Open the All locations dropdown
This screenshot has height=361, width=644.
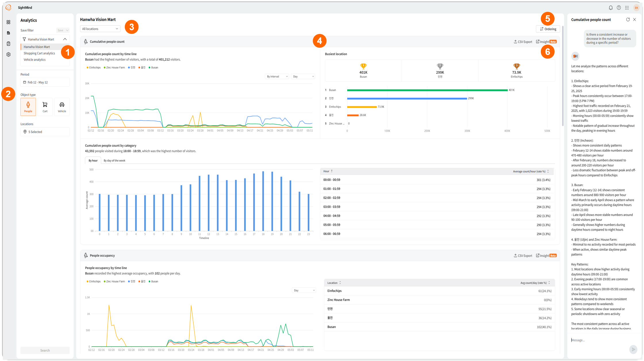click(x=100, y=29)
